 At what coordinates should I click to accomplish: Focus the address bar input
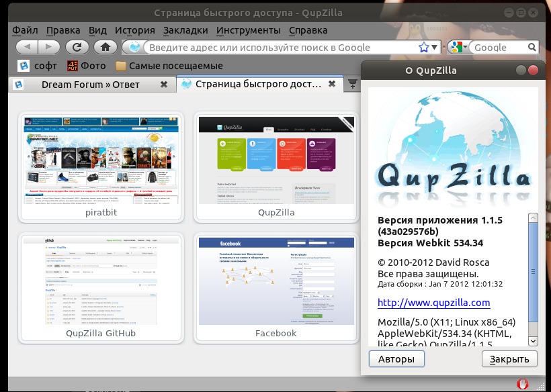tap(281, 48)
